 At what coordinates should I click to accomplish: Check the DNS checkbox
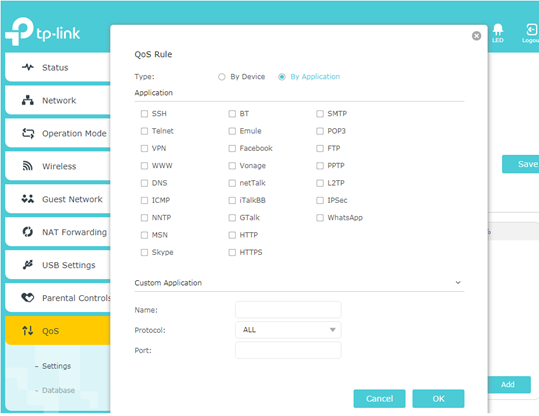pos(144,183)
